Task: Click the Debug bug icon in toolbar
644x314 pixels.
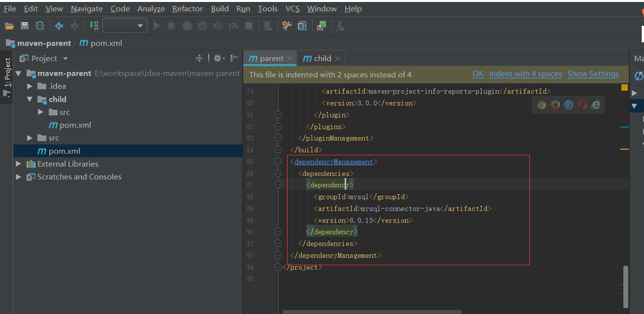Action: [x=171, y=26]
